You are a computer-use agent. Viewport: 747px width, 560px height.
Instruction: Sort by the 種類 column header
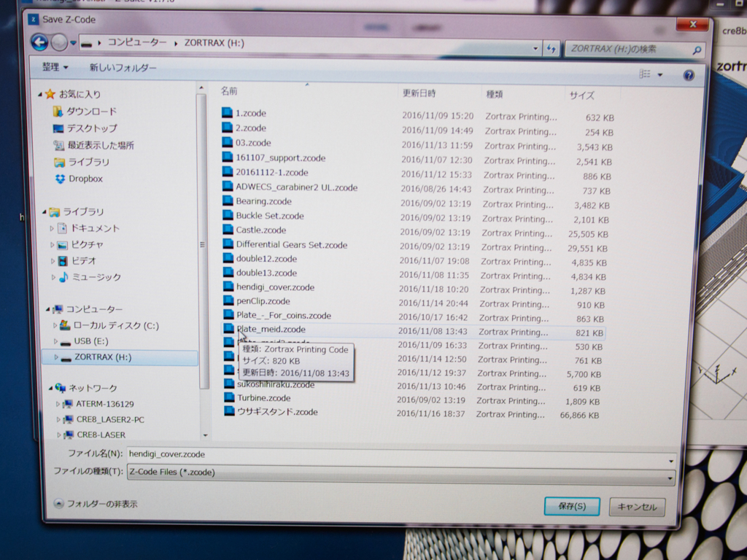coord(495,94)
